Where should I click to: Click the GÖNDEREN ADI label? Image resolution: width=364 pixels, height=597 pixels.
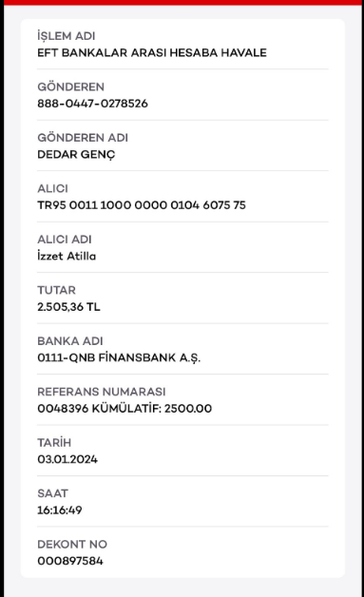[83, 137]
